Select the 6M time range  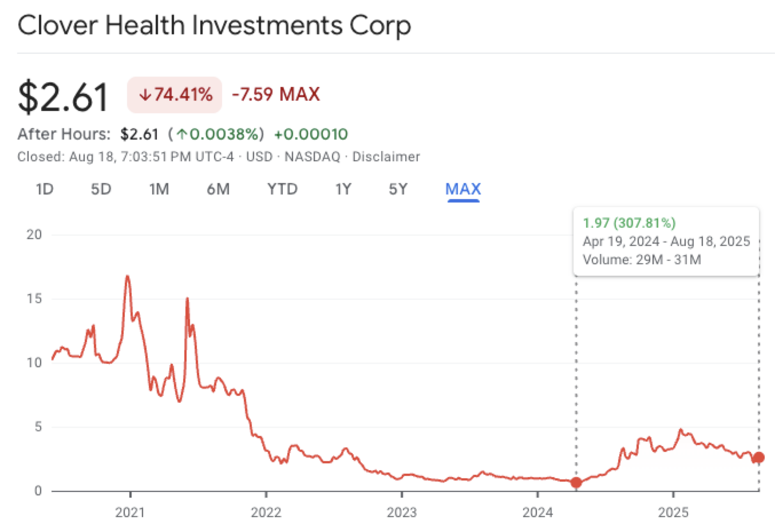pyautogui.click(x=218, y=189)
